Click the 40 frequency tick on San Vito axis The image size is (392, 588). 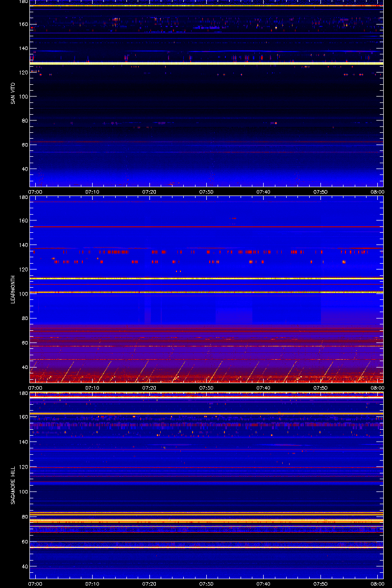(x=25, y=169)
